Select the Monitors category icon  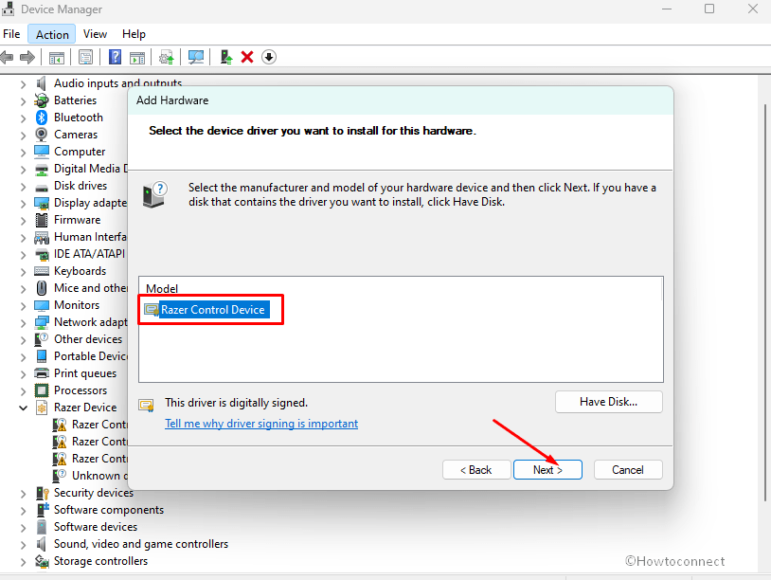(x=41, y=305)
